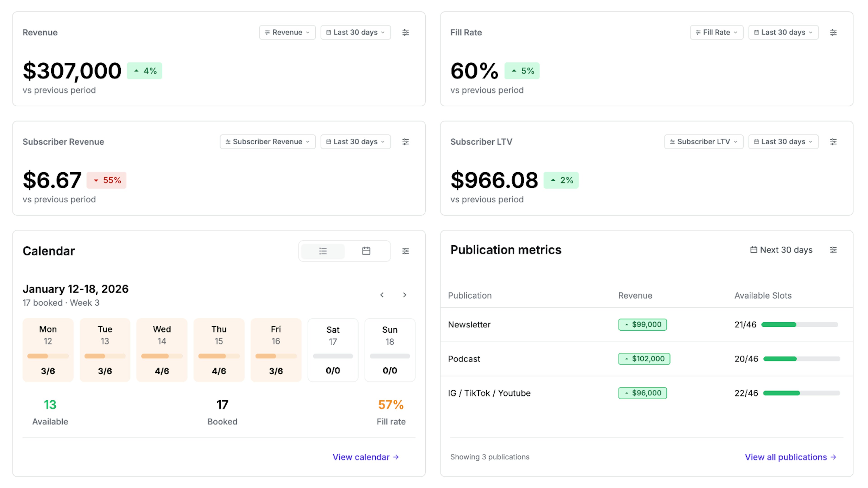868x488 pixels.
Task: Switch Calendar card to calendar grid view
Action: click(x=366, y=251)
